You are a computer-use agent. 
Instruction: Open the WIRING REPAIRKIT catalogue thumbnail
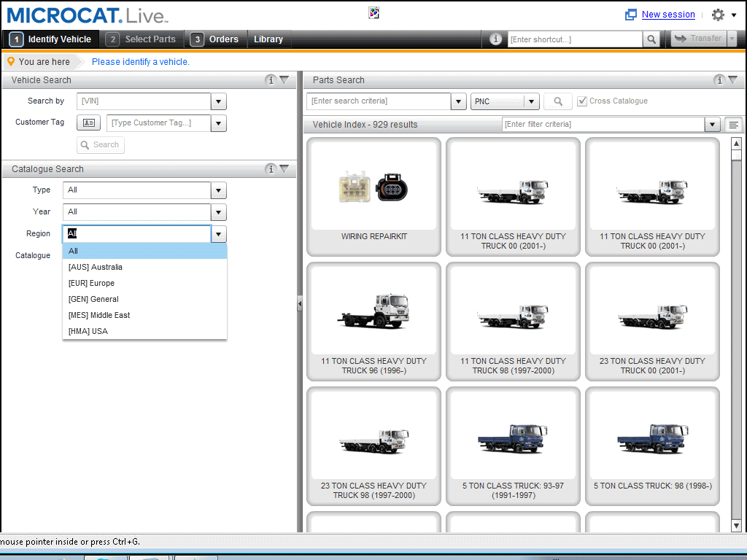tap(374, 197)
